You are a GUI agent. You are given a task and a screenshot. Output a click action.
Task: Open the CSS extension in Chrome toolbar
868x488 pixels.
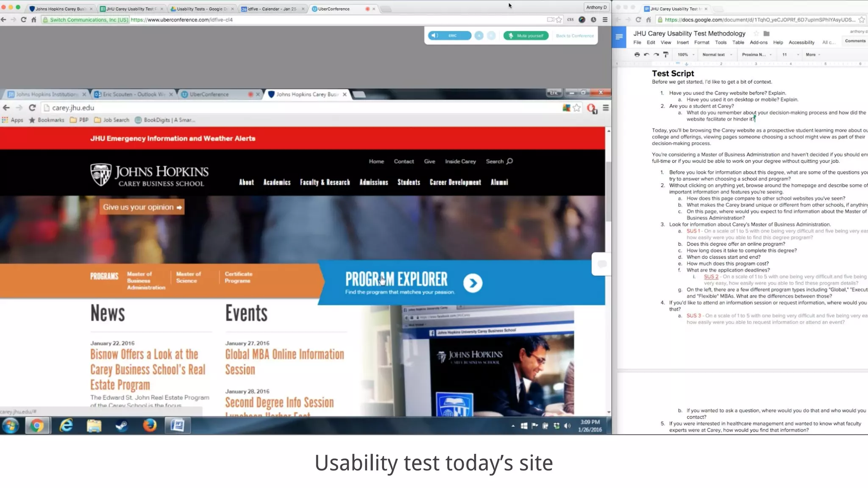[570, 19]
